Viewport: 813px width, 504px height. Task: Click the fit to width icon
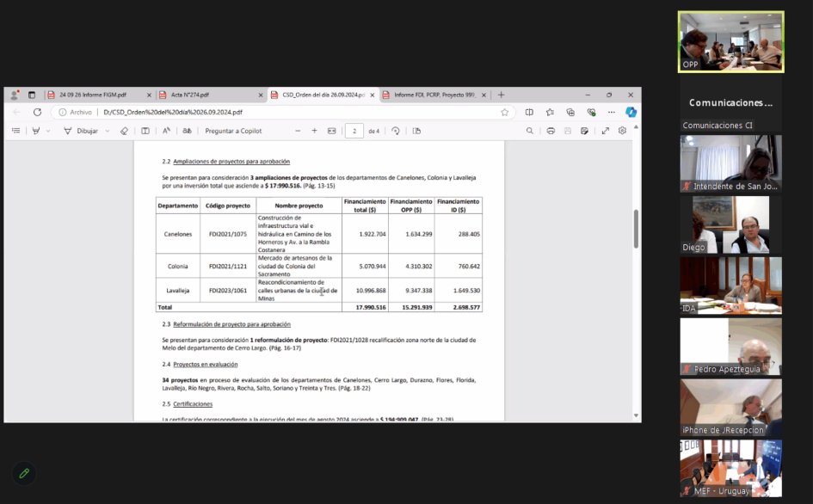point(332,132)
